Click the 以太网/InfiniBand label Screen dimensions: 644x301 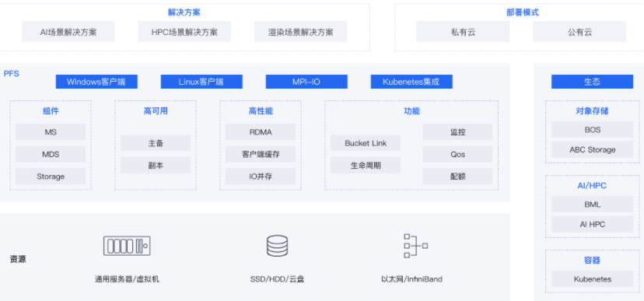(411, 279)
